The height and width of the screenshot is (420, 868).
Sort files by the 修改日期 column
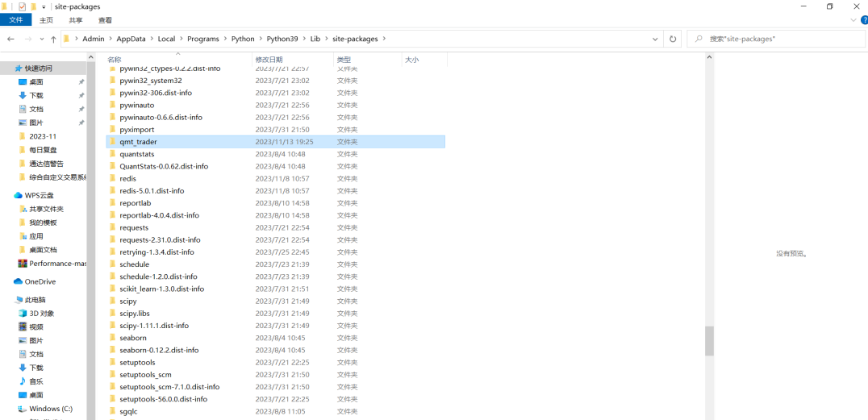269,59
